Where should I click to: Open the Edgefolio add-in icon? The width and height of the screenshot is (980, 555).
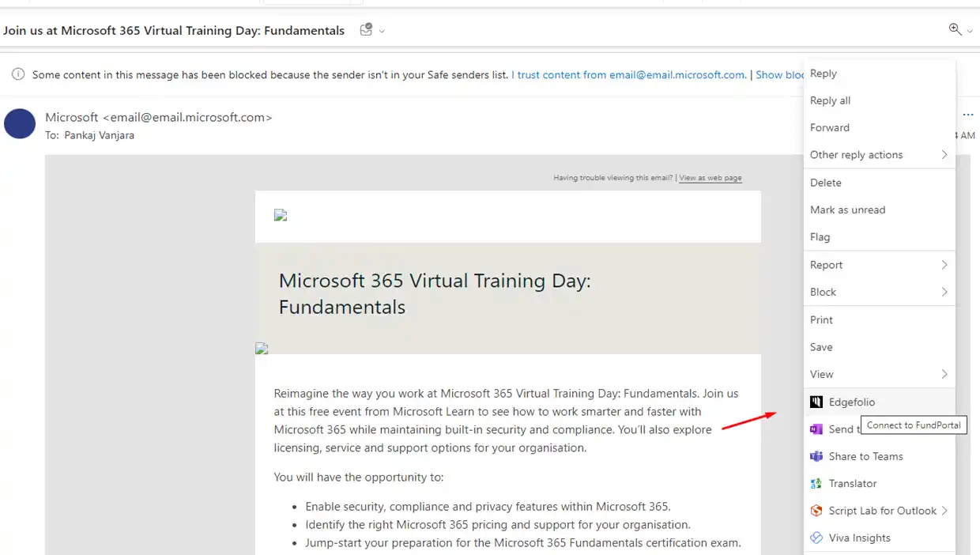[816, 402]
